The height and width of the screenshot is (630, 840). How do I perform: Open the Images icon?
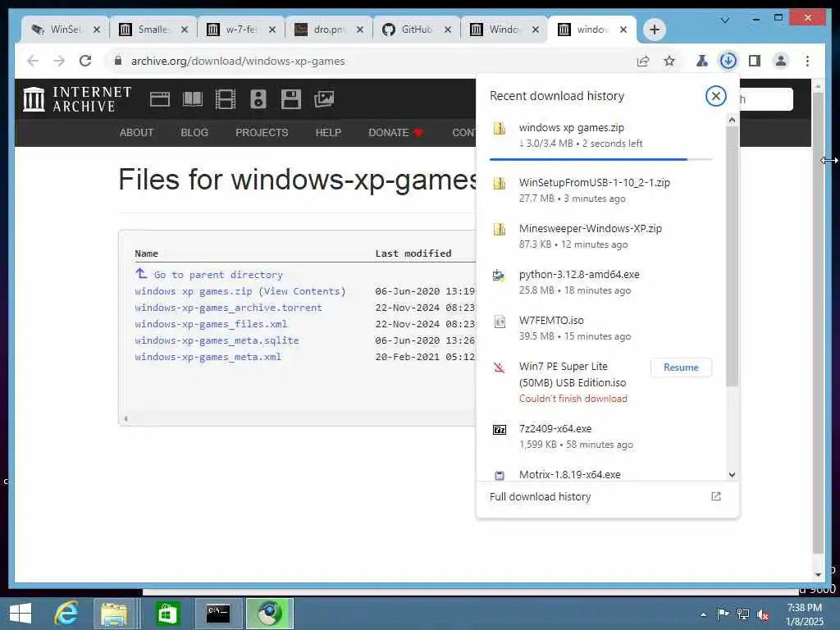324,99
